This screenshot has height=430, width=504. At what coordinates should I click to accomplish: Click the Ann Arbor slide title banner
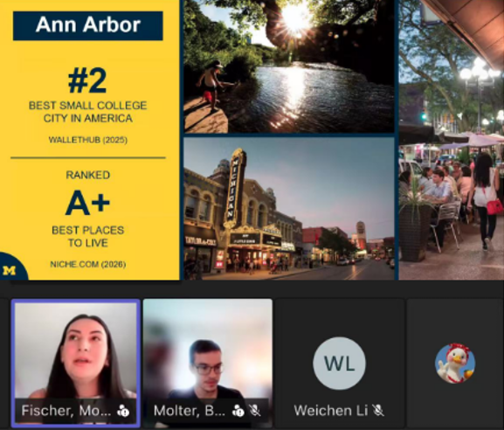pos(87,25)
